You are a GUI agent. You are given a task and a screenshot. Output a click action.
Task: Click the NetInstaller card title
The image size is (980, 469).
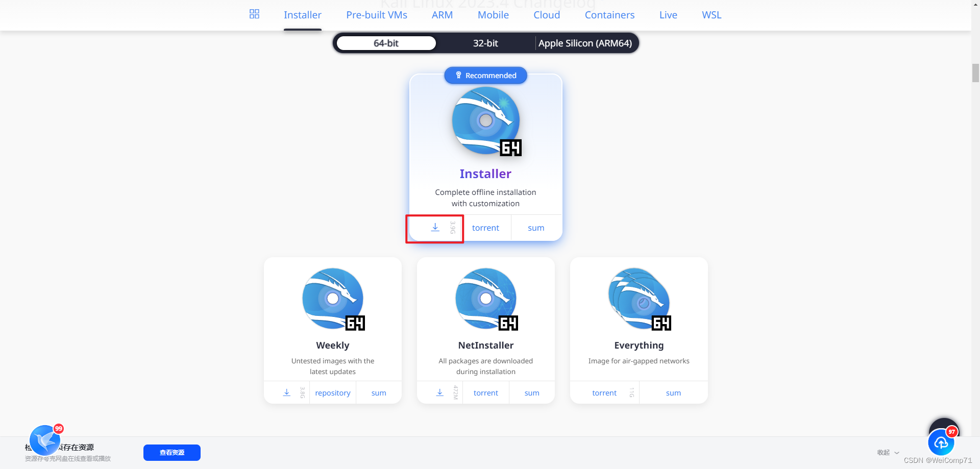[486, 345]
